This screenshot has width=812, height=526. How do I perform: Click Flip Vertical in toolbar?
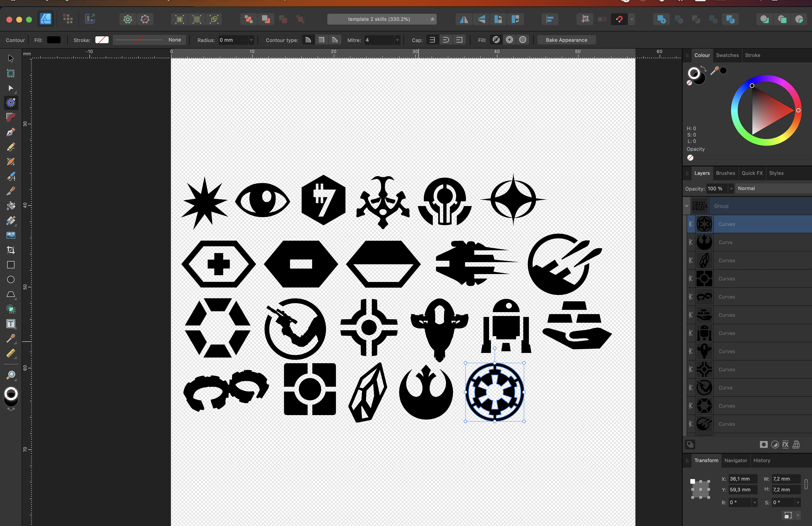(x=481, y=19)
